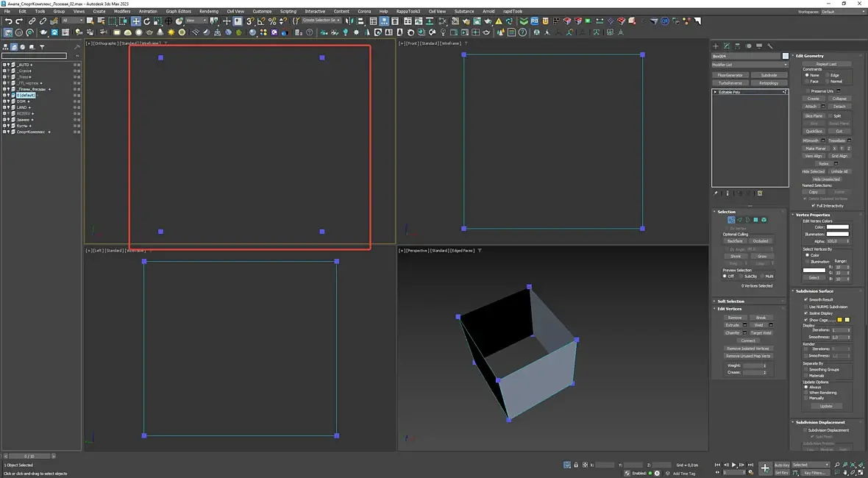The width and height of the screenshot is (868, 478).
Task: Click the Undo arrow in the main toolbar
Action: coord(8,21)
